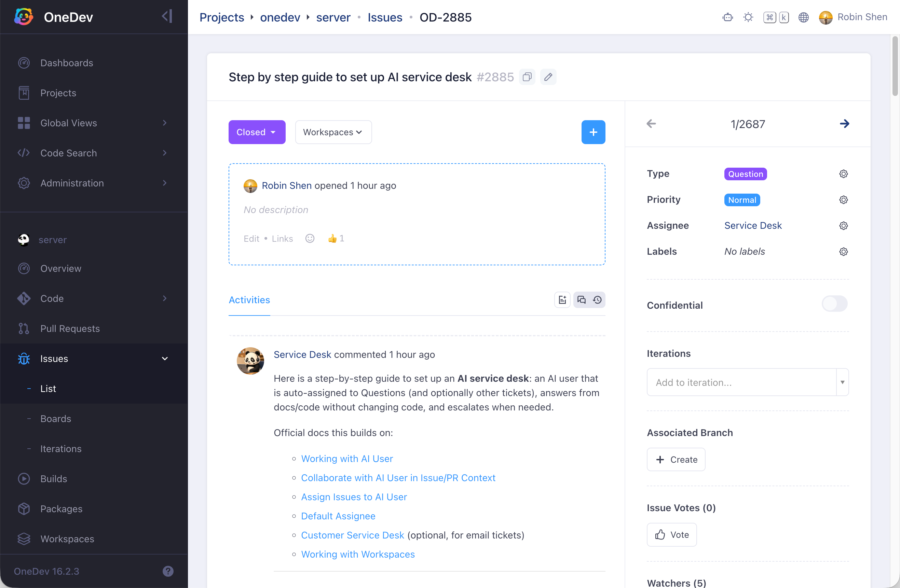Open Workspaces in sidebar

coord(94,539)
